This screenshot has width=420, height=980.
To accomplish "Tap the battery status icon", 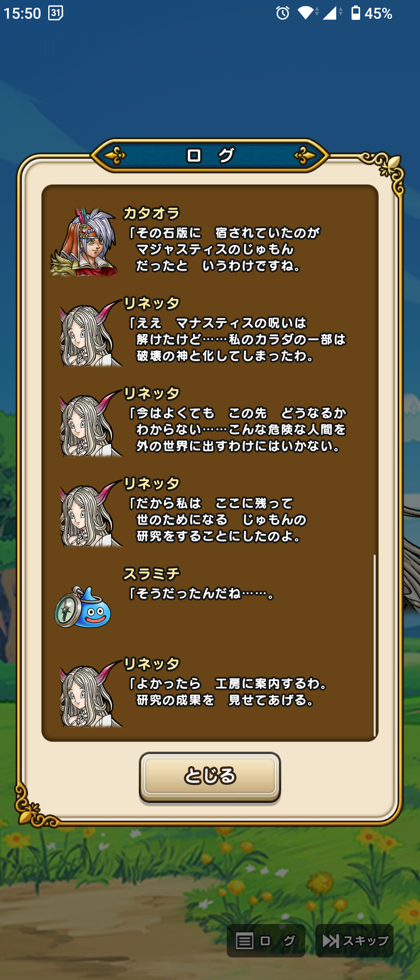I will (355, 13).
